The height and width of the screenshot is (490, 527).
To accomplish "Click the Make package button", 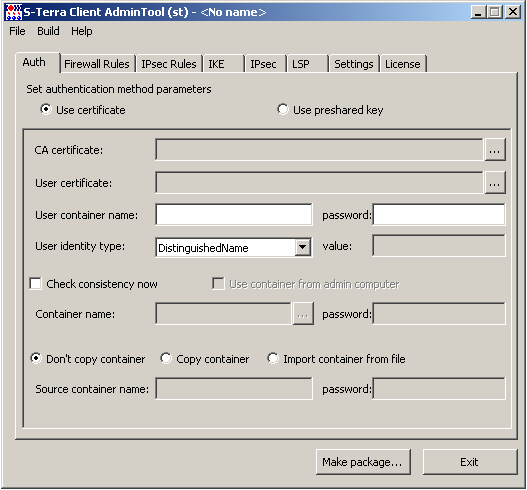I will coord(363,462).
